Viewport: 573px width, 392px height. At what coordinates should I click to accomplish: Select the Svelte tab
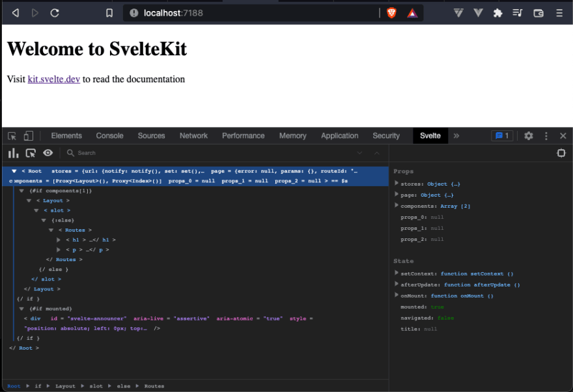pos(430,136)
